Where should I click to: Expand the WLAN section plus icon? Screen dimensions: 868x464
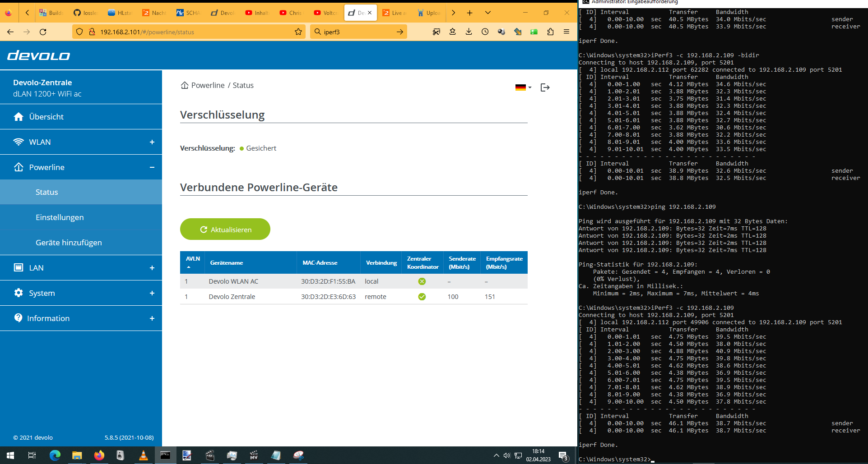tap(152, 142)
